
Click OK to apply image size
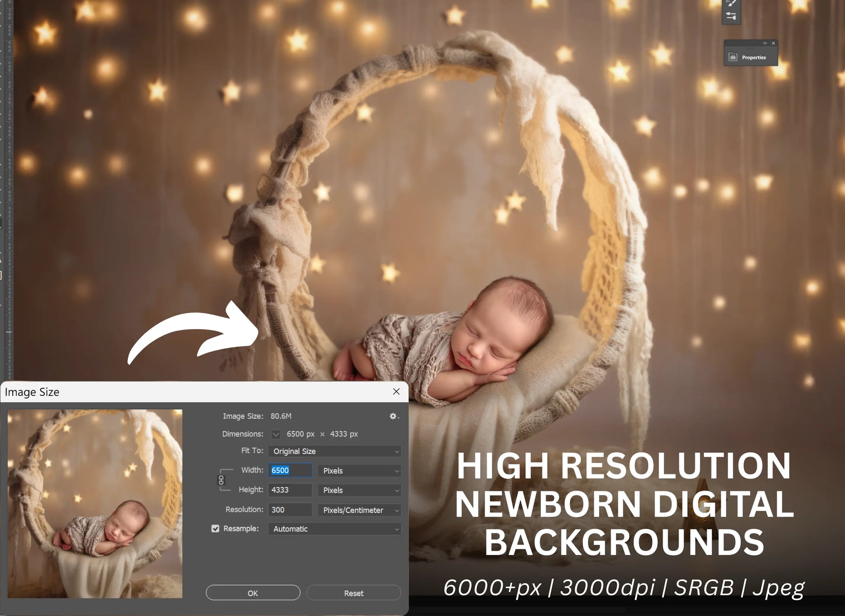point(253,593)
